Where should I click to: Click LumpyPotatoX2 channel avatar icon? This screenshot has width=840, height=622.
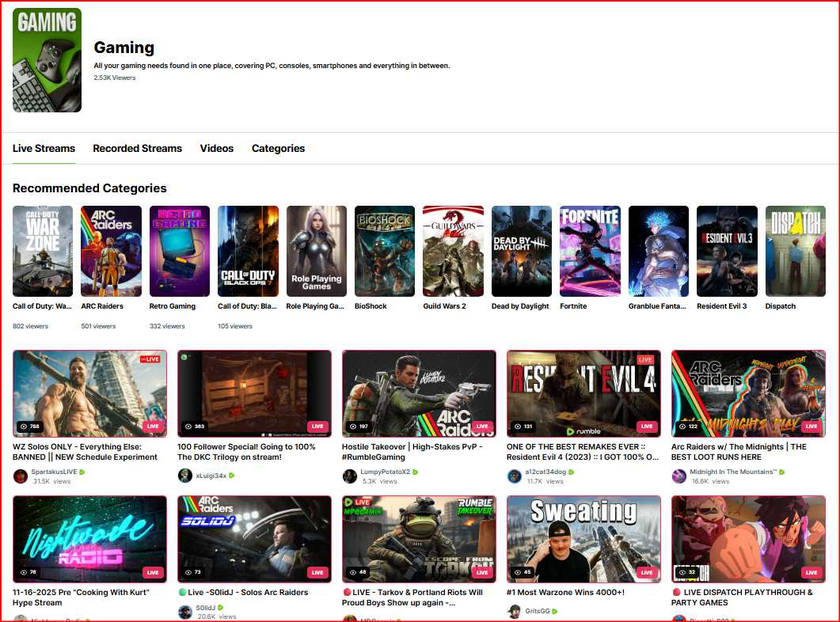350,476
